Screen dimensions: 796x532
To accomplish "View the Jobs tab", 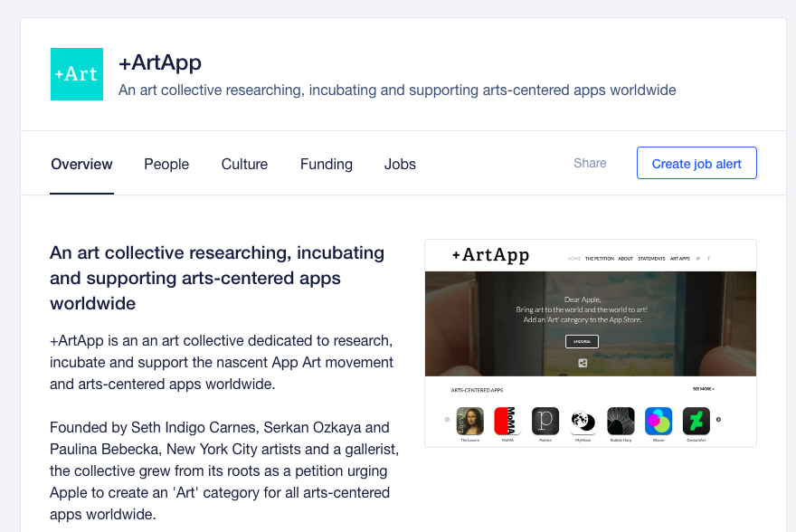I will coord(400,164).
